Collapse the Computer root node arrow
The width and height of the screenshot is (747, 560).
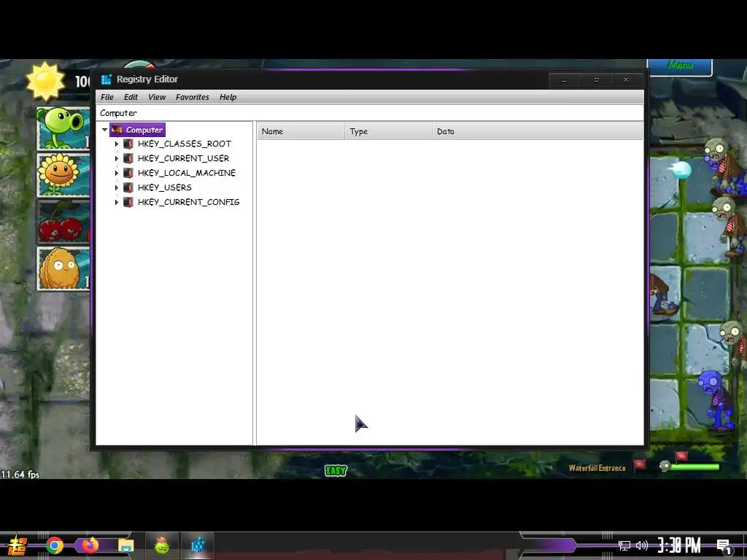coord(104,130)
